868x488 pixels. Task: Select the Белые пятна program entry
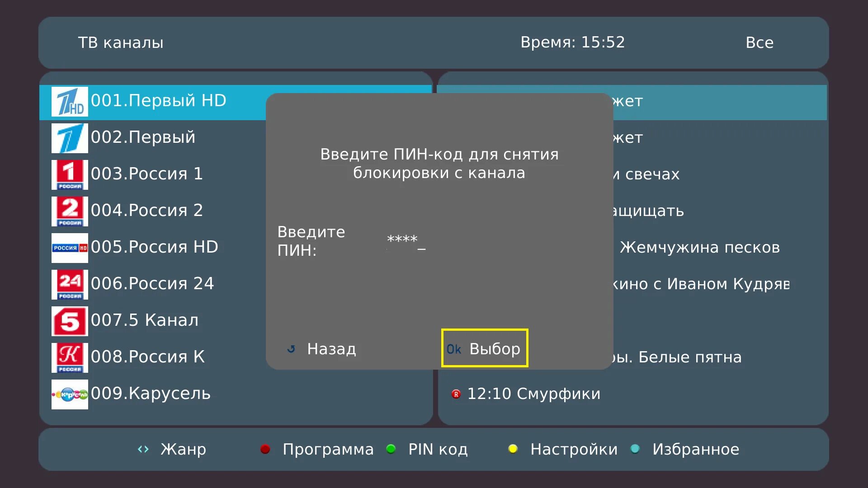[677, 357]
